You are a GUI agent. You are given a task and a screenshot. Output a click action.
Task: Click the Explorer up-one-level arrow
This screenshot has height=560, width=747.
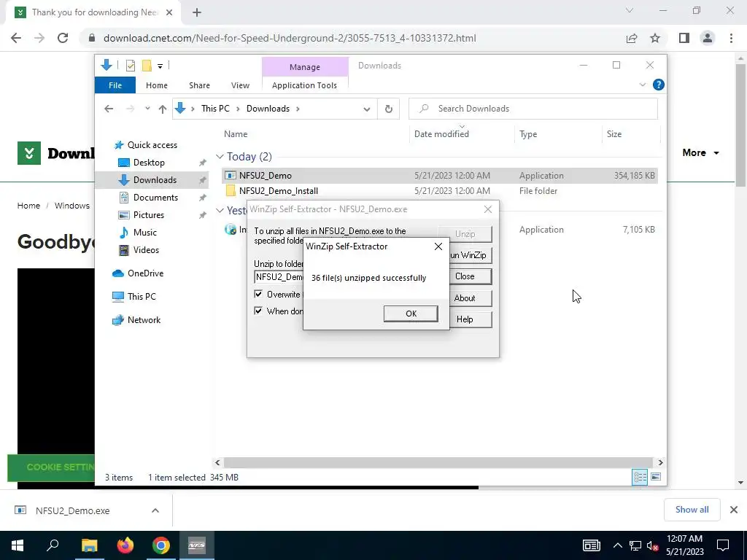point(163,109)
